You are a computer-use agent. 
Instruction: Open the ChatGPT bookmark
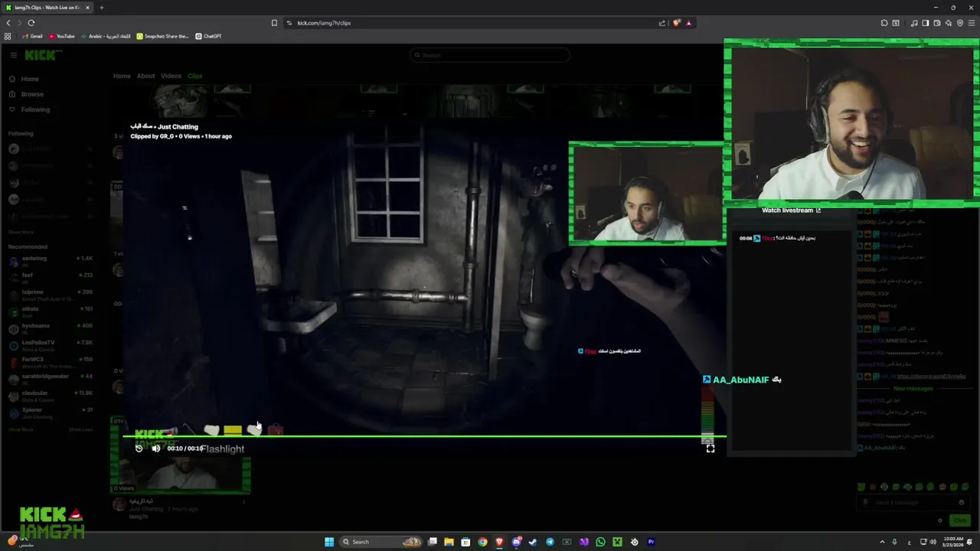[208, 36]
